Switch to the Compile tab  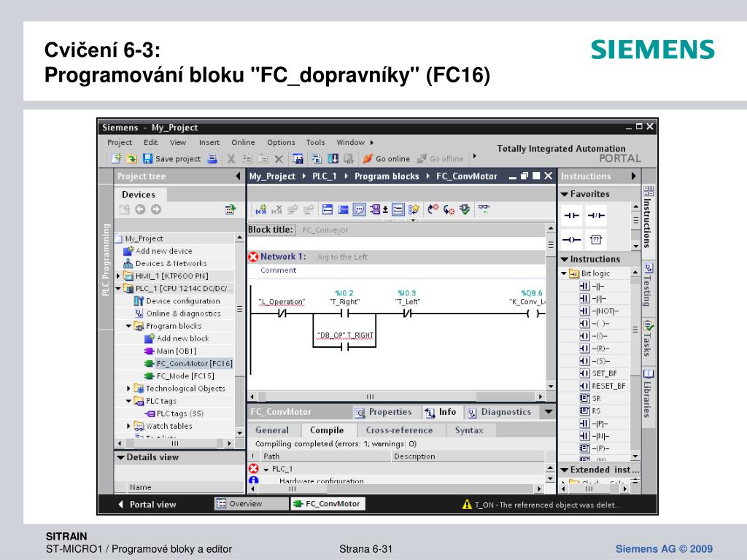[327, 430]
